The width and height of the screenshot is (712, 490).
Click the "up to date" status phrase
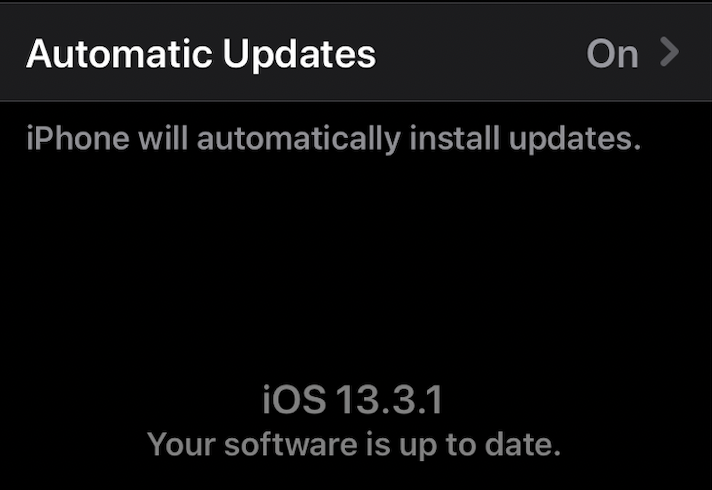pyautogui.click(x=480, y=445)
